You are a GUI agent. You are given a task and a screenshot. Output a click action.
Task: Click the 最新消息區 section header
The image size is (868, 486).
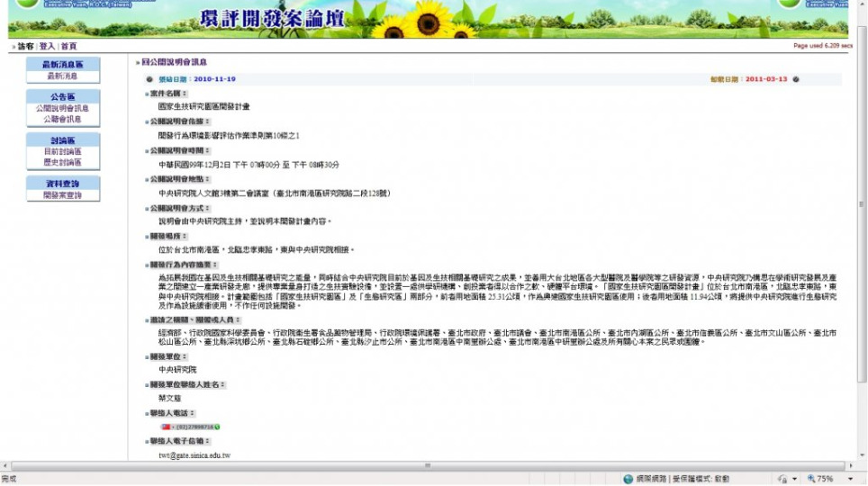point(63,65)
